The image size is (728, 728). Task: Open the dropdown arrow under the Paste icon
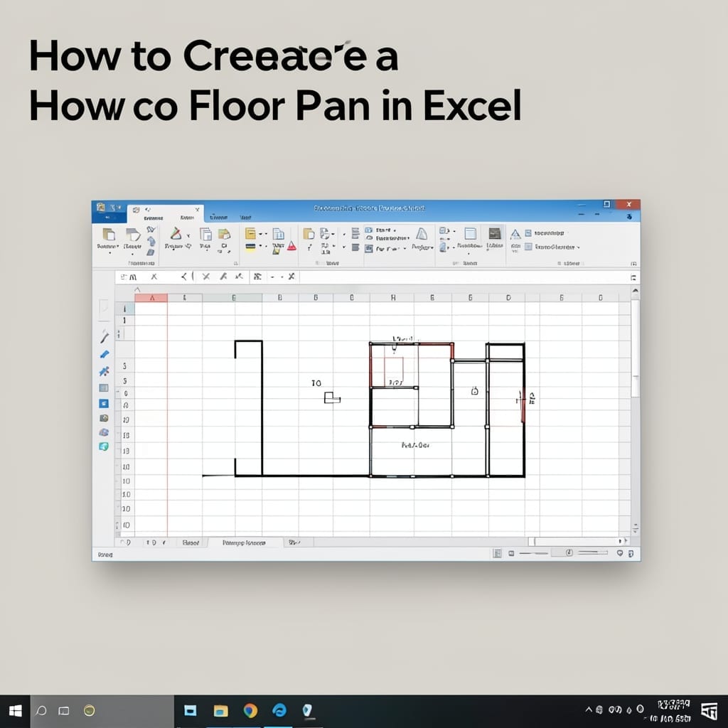pos(109,254)
